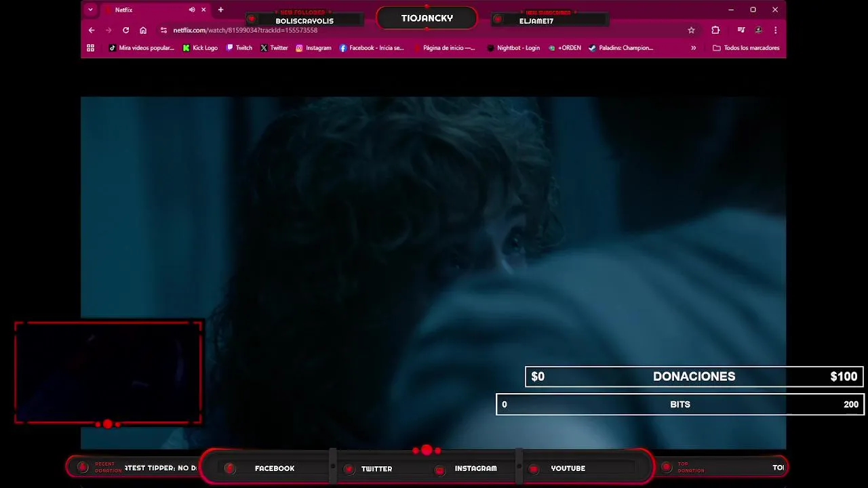Open the Instagram bookmark
868x488 pixels.
click(313, 48)
